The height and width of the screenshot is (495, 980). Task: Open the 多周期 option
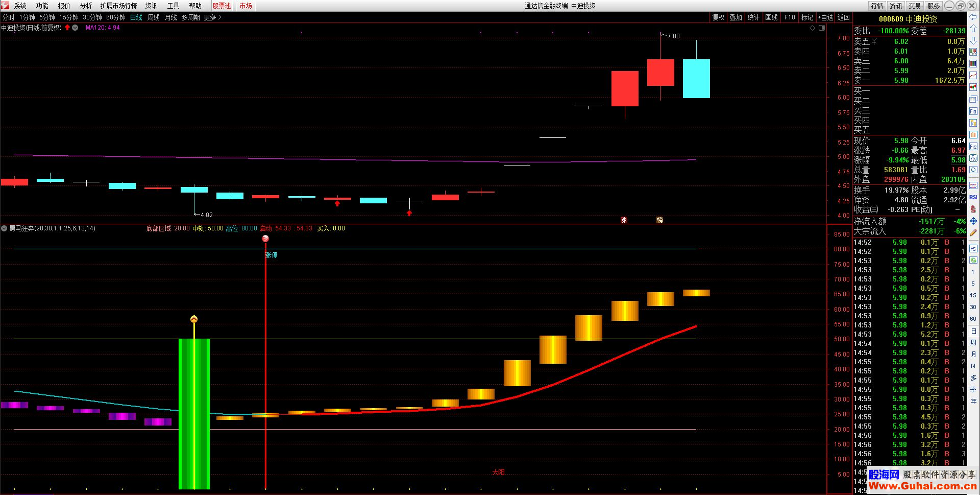[x=191, y=17]
